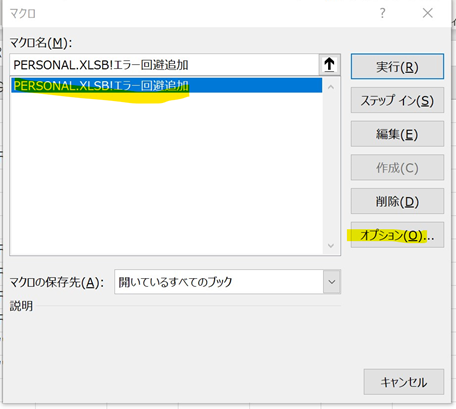Open the macro editor via 編集(E)
Image resolution: width=456 pixels, height=409 pixels.
click(397, 134)
